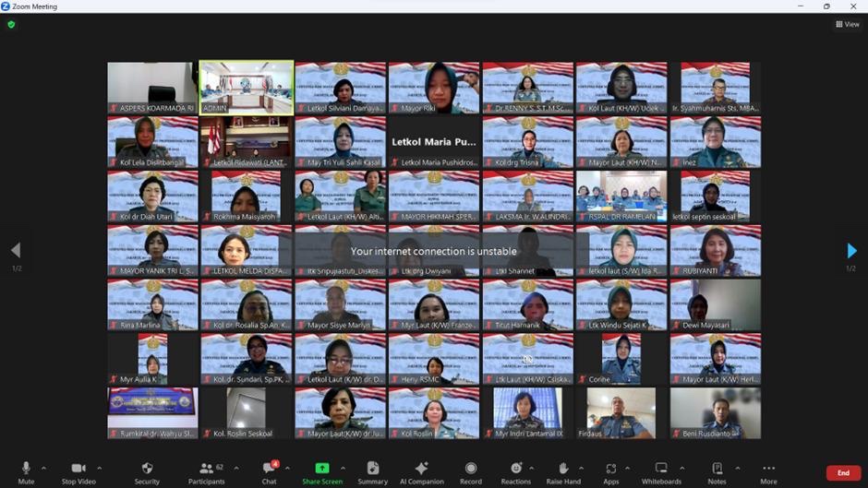868x488 pixels.
Task: Open the More menu
Action: pyautogui.click(x=768, y=471)
